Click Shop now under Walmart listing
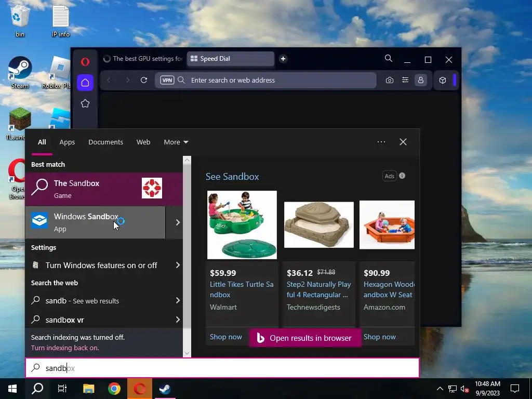This screenshot has width=532, height=399. click(225, 337)
